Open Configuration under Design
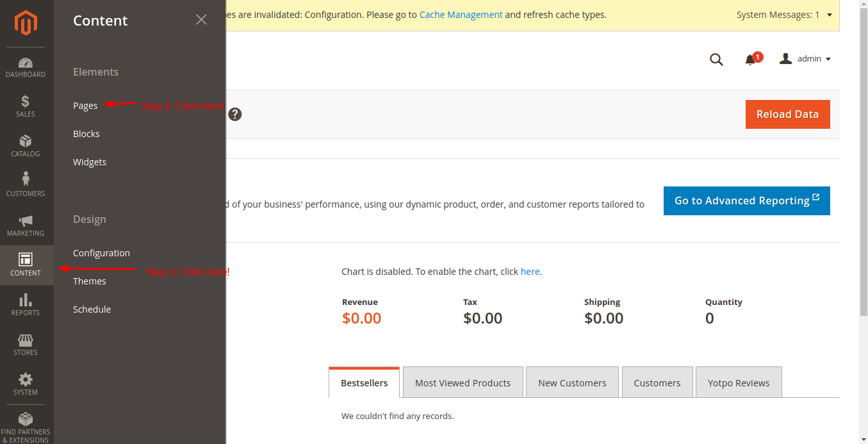This screenshot has height=444, width=868. point(101,253)
